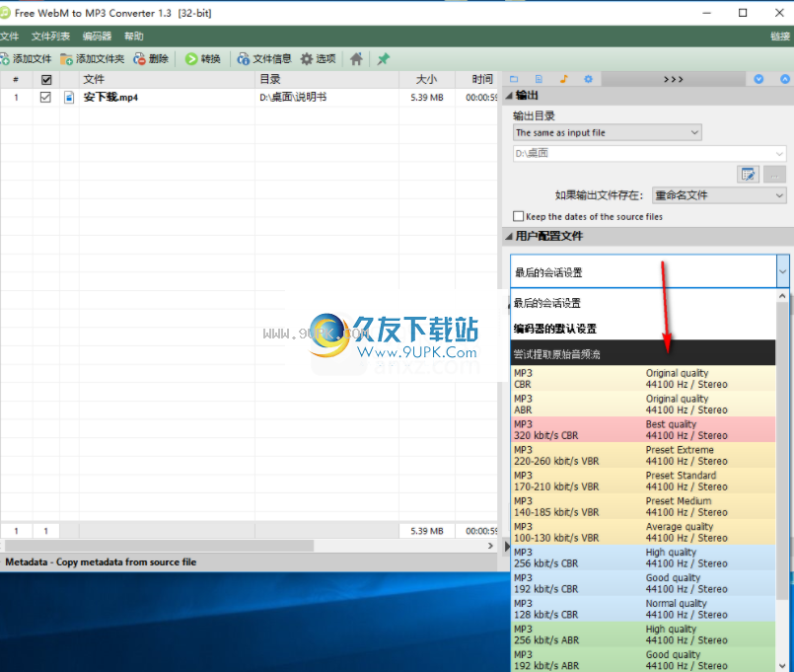Click the Metadata status bar text
Viewport: 794px width, 672px height.
[101, 562]
